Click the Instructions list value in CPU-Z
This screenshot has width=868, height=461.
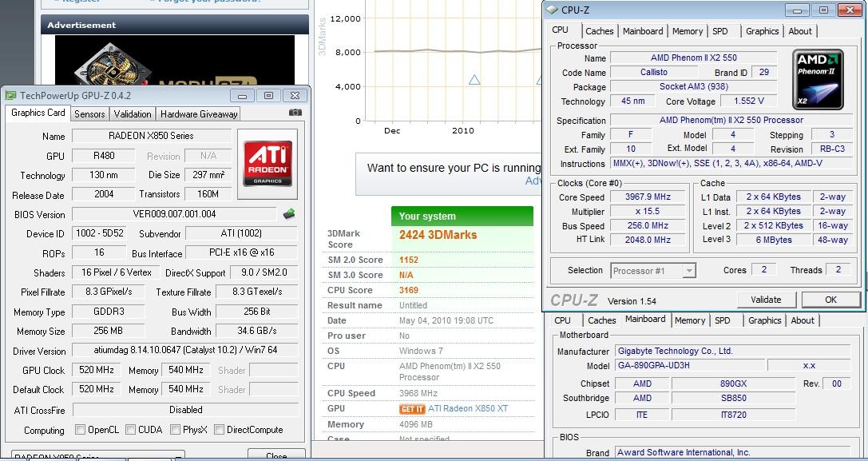click(731, 164)
